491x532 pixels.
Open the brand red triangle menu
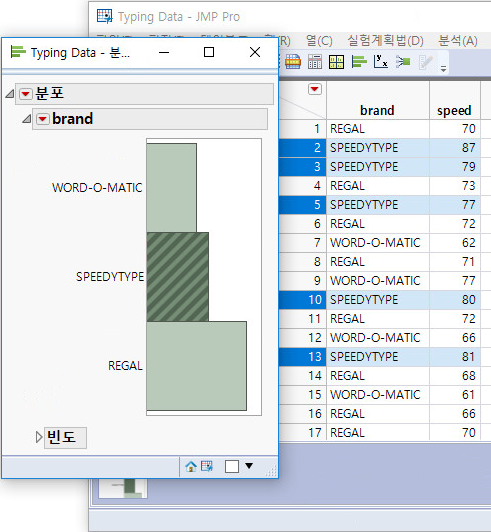coord(43,119)
